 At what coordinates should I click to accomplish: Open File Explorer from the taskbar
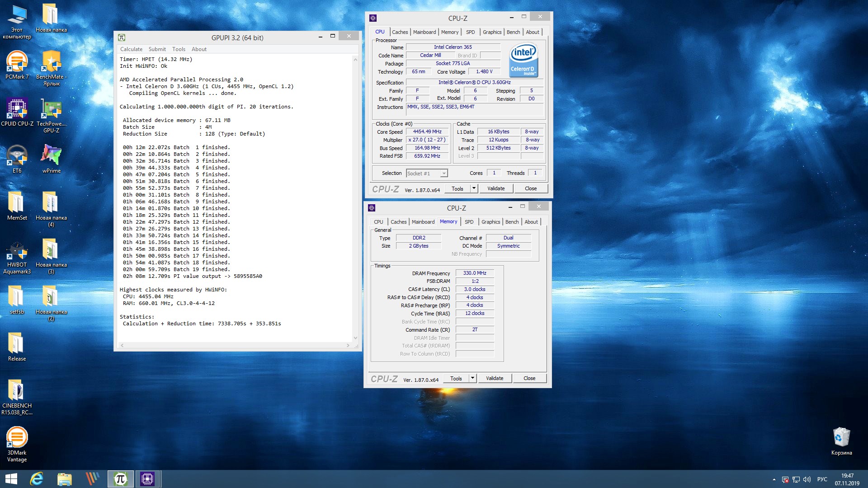(x=65, y=479)
